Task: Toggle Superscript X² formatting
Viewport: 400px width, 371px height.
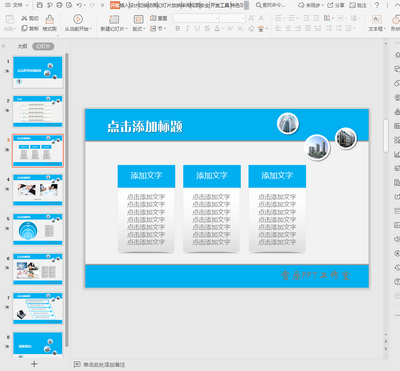Action: 230,29
